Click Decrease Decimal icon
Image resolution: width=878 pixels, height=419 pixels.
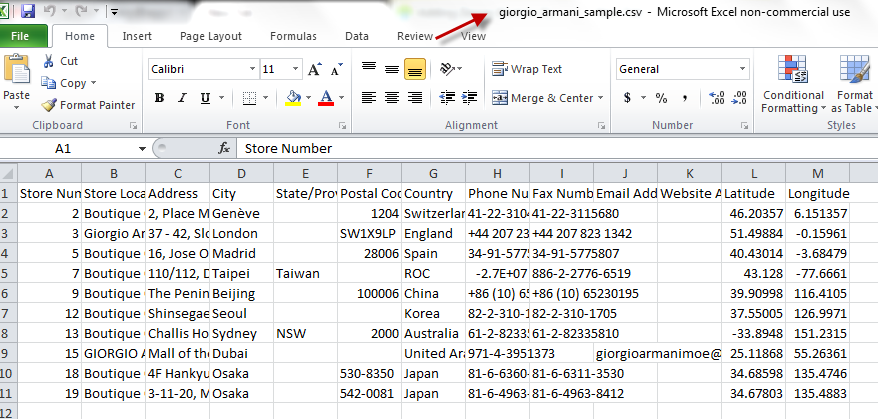pos(739,98)
